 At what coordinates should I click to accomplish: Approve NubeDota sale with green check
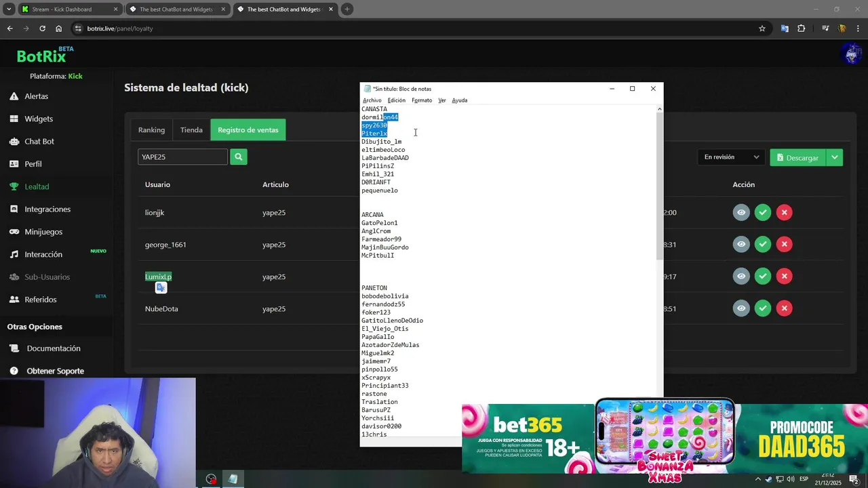[x=763, y=308]
